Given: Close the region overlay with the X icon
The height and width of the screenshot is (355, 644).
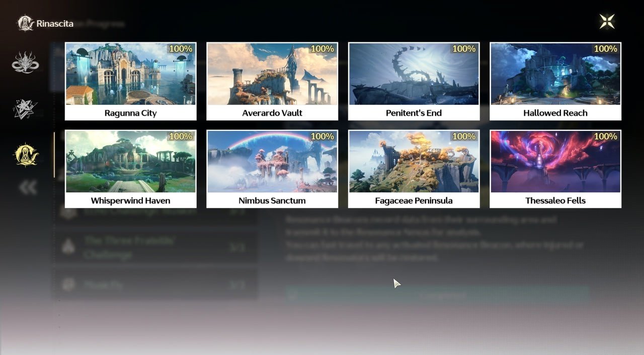Looking at the screenshot, I should coord(607,22).
